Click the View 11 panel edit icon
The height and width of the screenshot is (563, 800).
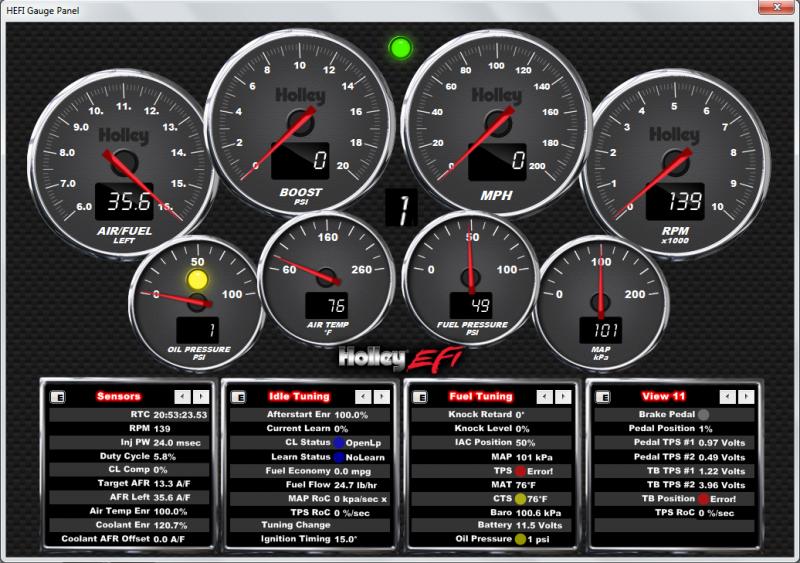(603, 397)
